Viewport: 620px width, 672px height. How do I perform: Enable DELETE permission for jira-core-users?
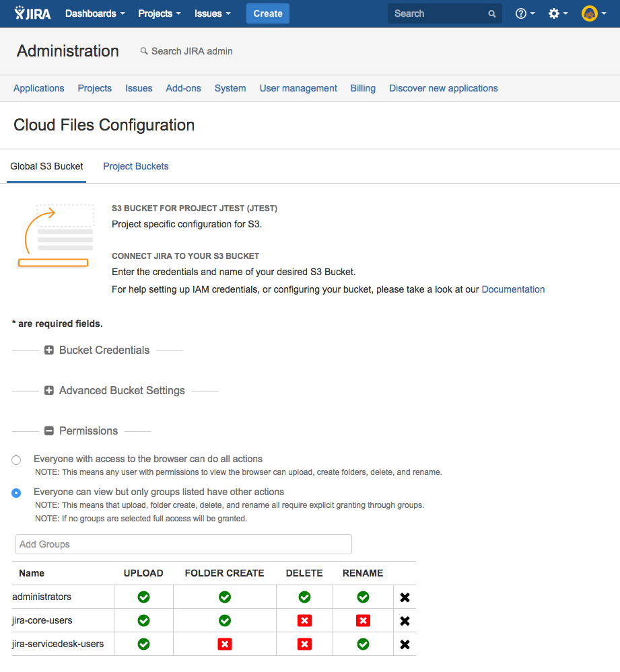click(304, 621)
